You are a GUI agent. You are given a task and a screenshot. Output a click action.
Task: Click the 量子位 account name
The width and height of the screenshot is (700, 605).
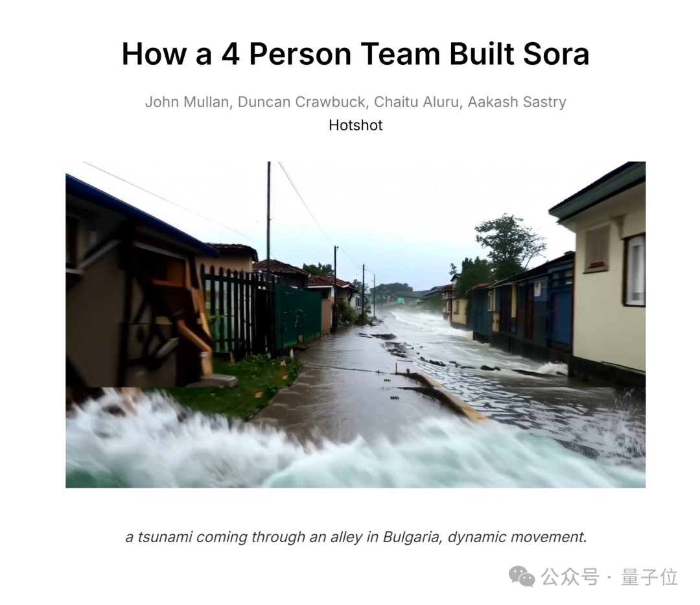[x=649, y=577]
